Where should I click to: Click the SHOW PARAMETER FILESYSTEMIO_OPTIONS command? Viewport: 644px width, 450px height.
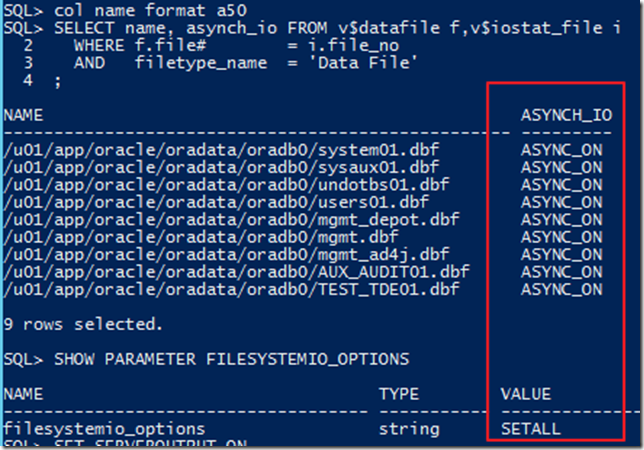[206, 359]
